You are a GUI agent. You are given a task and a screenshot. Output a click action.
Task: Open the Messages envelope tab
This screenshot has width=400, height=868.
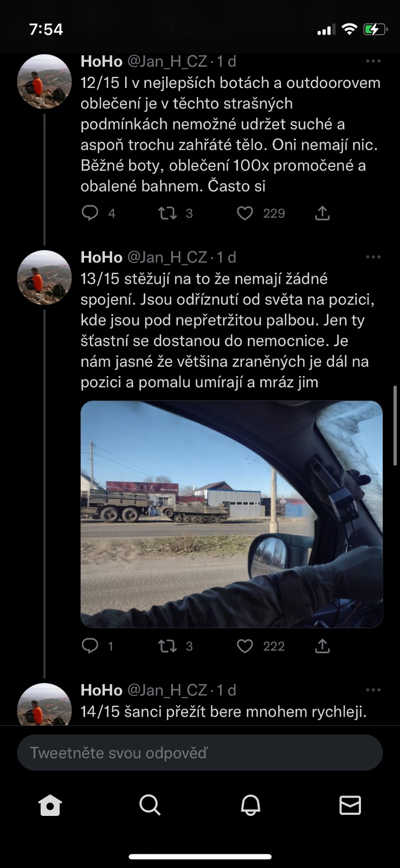350,805
